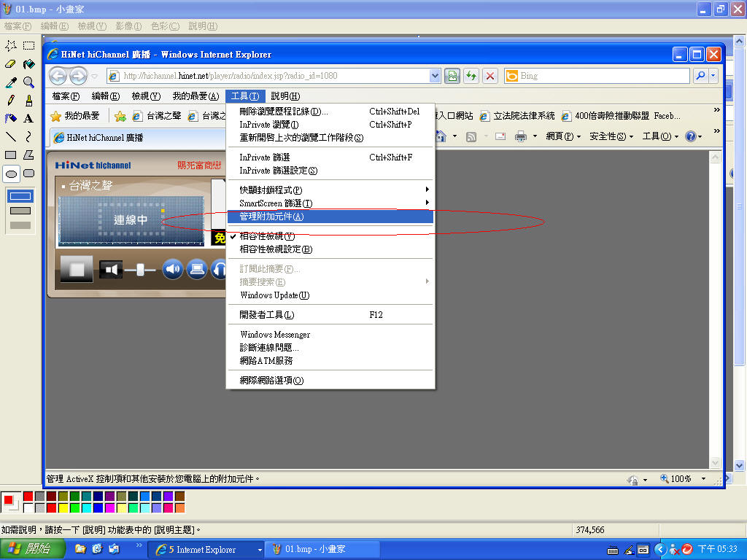Viewport: 747px width, 560px height.
Task: Expand the 快顯封鎖程式(P) submenu
Action: point(330,190)
